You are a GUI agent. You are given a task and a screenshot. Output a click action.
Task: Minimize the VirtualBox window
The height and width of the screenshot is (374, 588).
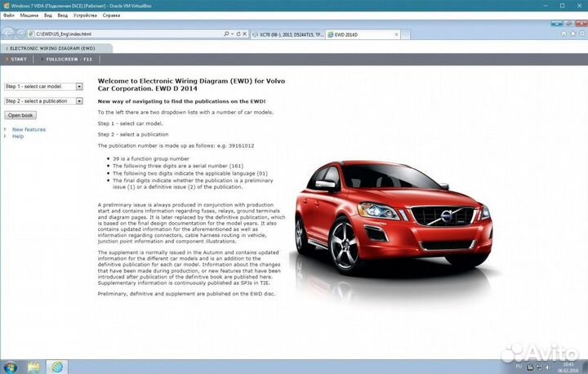tap(546, 6)
